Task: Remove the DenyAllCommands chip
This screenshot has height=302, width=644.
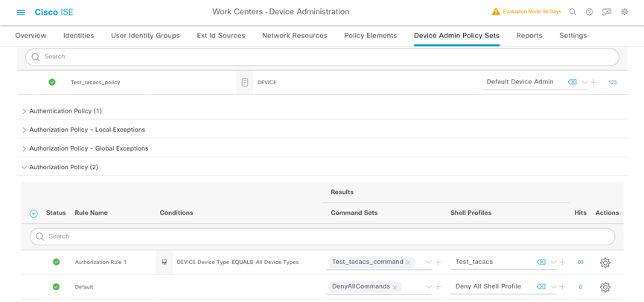Action: (x=395, y=288)
